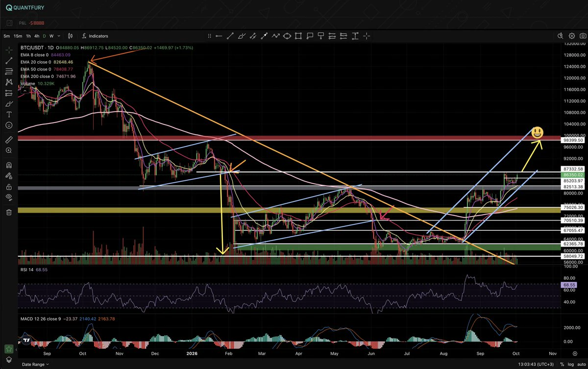Toggle magnet snapping mode

(9, 165)
